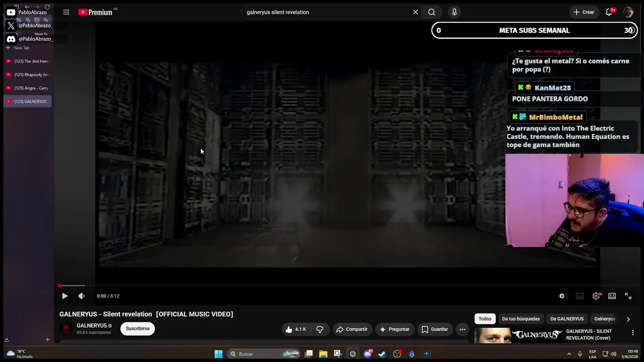644x362 pixels.
Task: Select the cut-off 'Galneryus' chip
Action: [605, 319]
